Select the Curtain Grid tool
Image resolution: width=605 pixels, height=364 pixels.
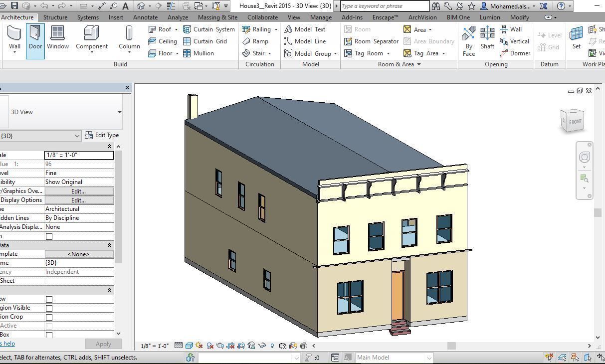tap(205, 41)
